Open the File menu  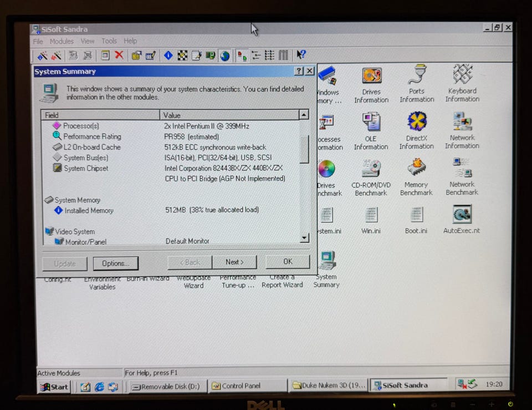coord(38,42)
